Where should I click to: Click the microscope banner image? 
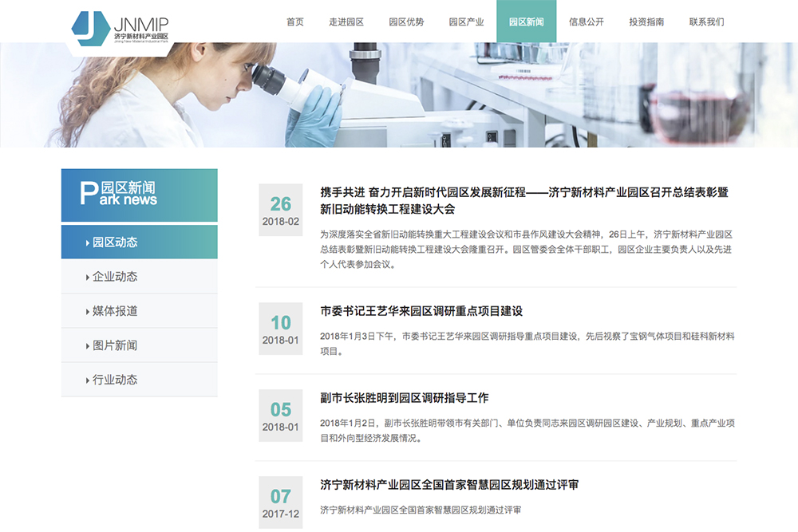point(399,96)
